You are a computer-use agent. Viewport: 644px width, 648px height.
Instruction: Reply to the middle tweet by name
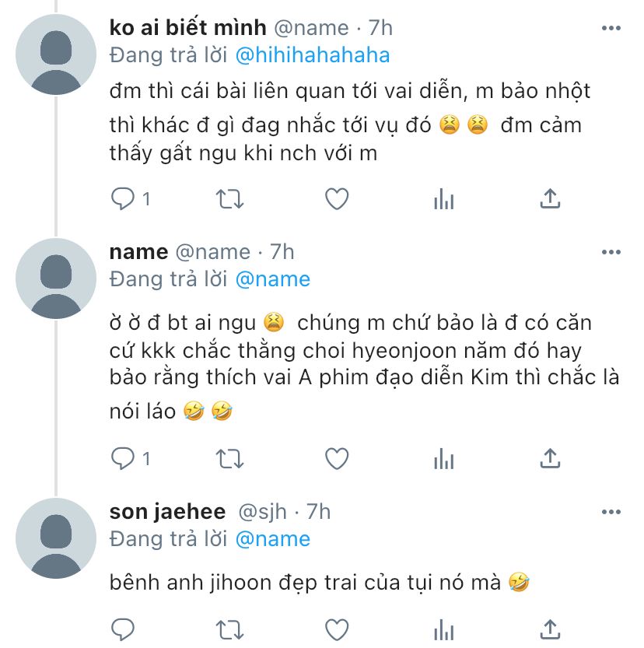tap(123, 458)
